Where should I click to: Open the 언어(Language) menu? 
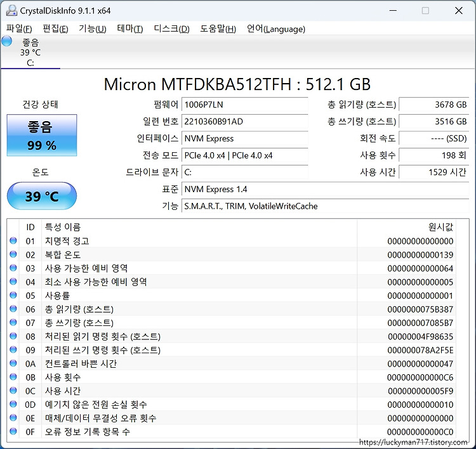pos(276,29)
